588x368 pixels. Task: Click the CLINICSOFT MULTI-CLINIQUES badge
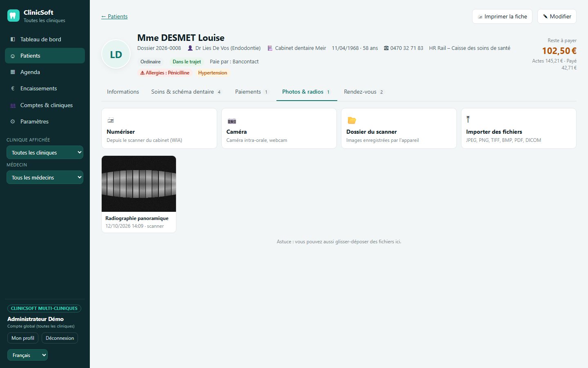[x=44, y=308]
